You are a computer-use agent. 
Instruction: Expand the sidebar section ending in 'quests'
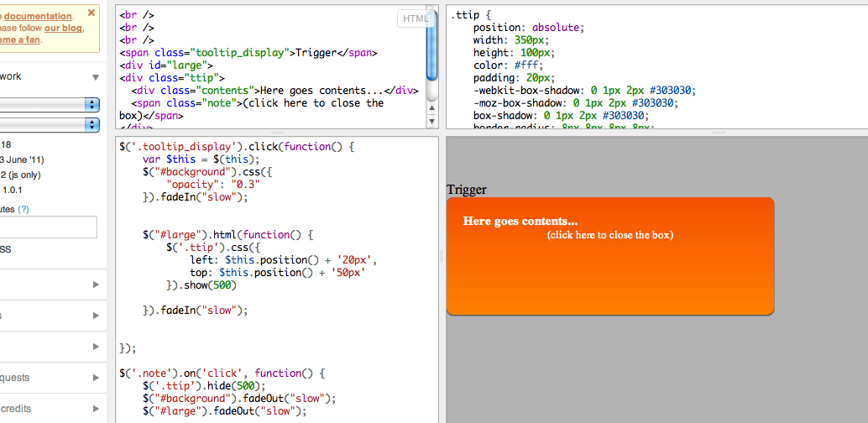(x=95, y=378)
